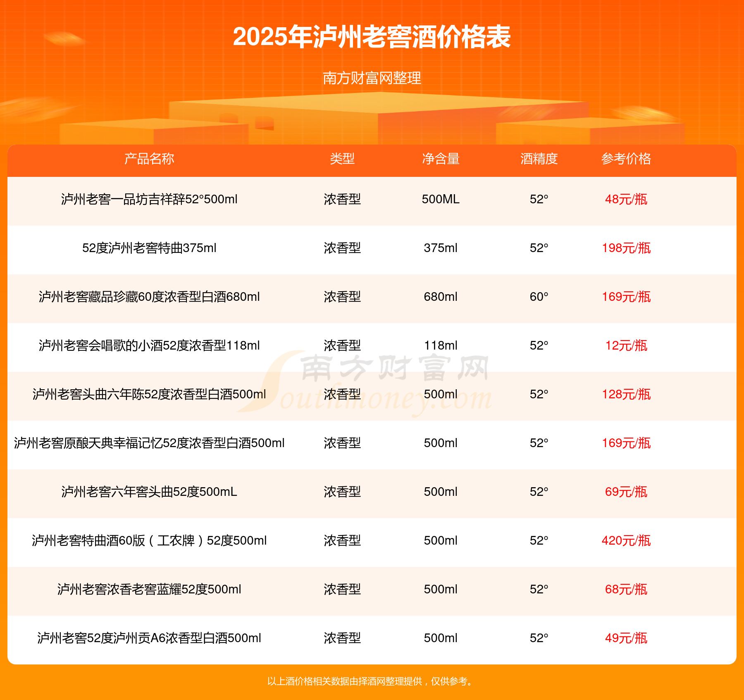Click the 酒精度 column header

[x=539, y=159]
